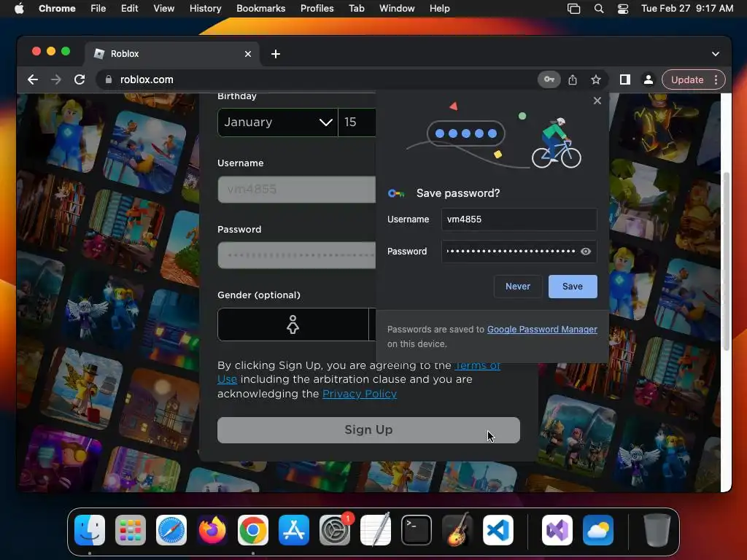Image resolution: width=747 pixels, height=560 pixels.
Task: Open the Apple menu
Action: coord(19,9)
